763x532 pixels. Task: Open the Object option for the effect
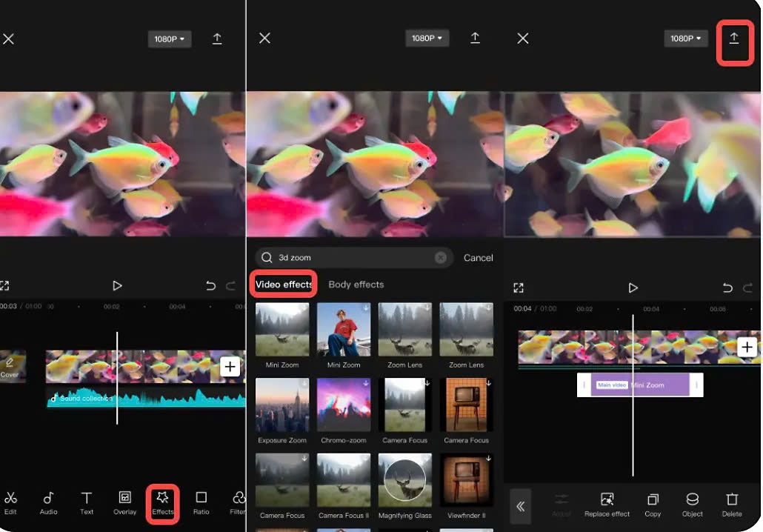[x=692, y=504]
